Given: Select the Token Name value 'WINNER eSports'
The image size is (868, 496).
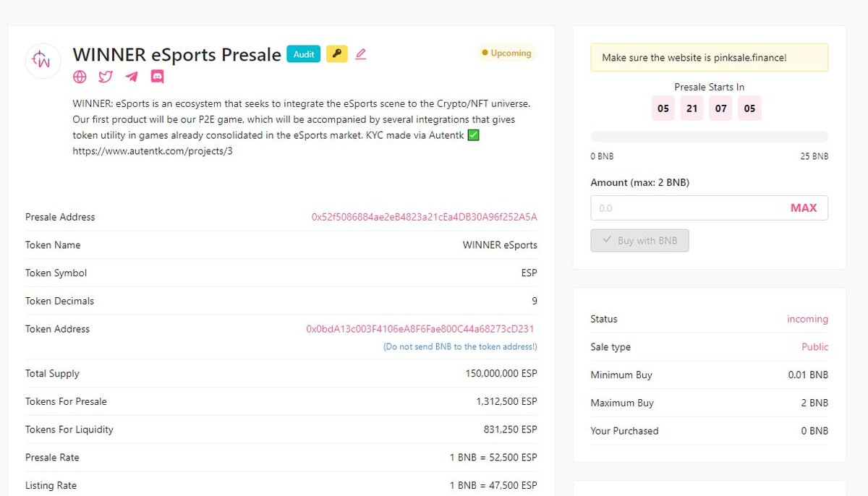Looking at the screenshot, I should [x=500, y=245].
